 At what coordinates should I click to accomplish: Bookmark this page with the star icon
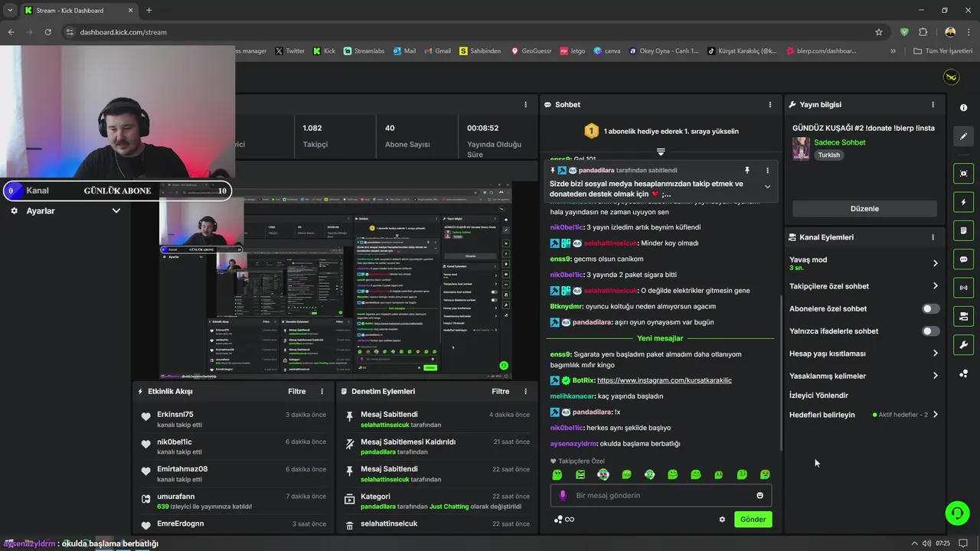click(x=879, y=32)
